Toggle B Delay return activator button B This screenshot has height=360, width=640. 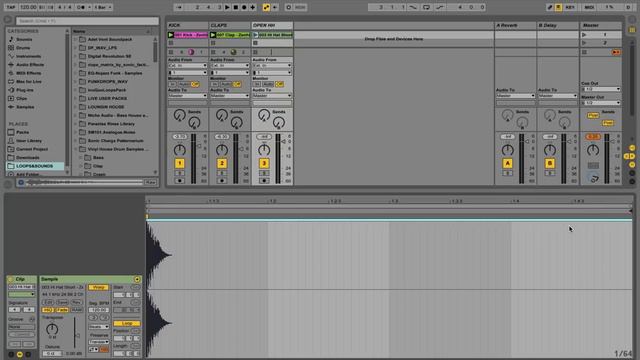click(x=550, y=164)
